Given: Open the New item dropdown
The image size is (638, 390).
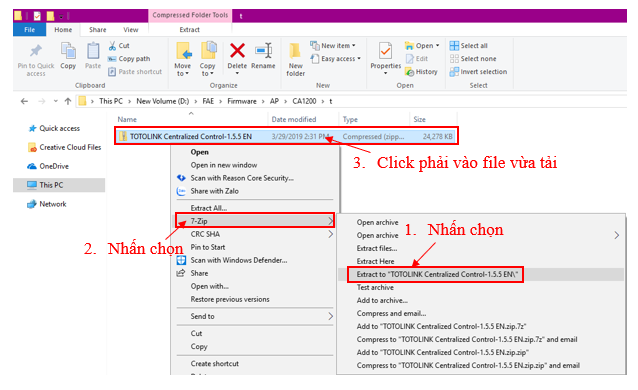Looking at the screenshot, I should pos(333,46).
